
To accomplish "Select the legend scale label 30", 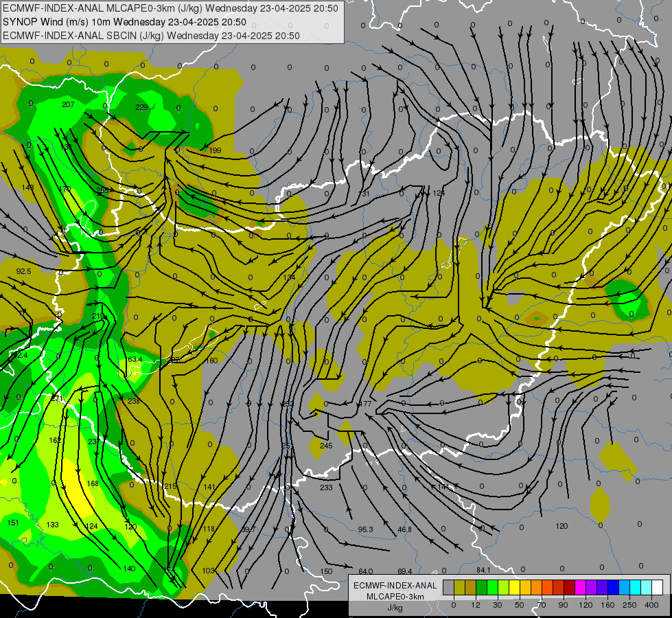I will [x=498, y=605].
